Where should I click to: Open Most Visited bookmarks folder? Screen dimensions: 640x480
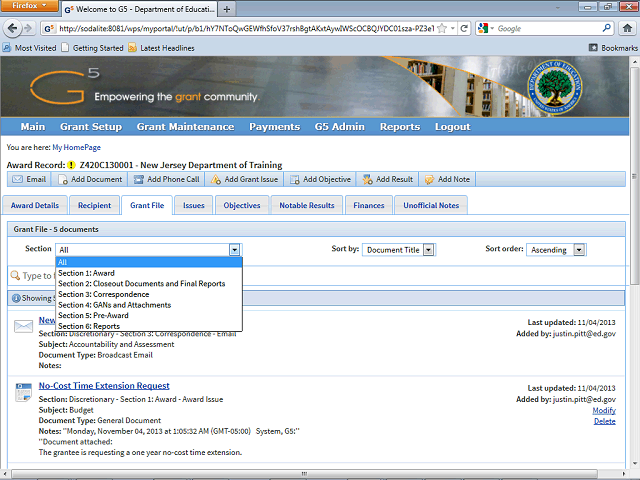(30, 48)
